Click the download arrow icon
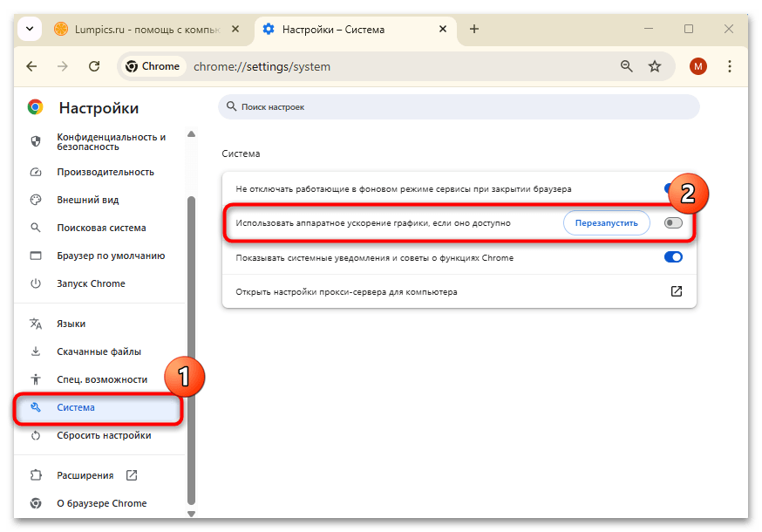762x532 pixels. [x=36, y=351]
